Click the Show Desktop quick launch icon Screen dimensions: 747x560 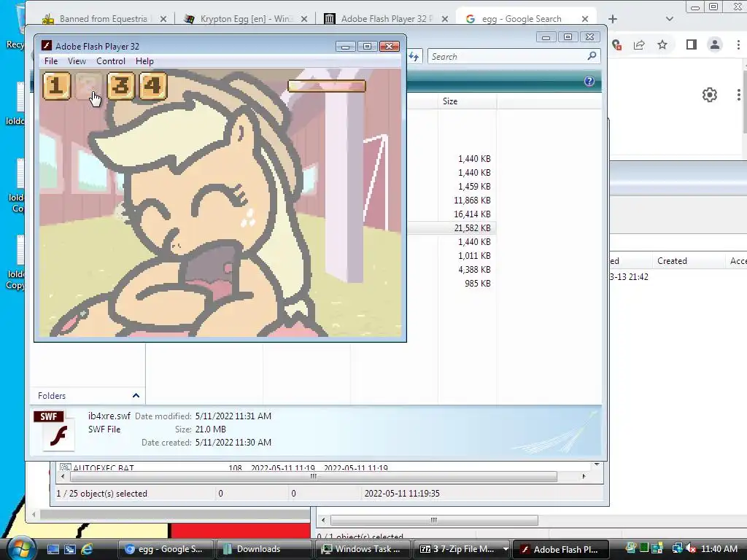coord(53,549)
